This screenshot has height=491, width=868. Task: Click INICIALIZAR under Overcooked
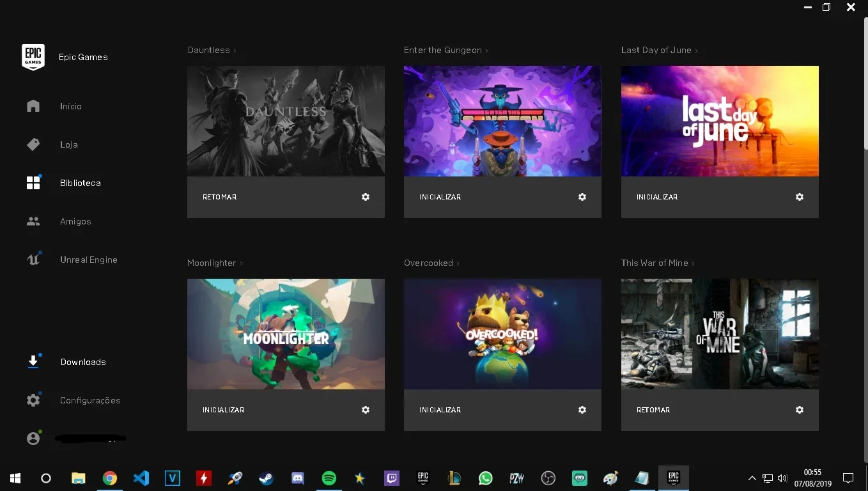click(440, 410)
